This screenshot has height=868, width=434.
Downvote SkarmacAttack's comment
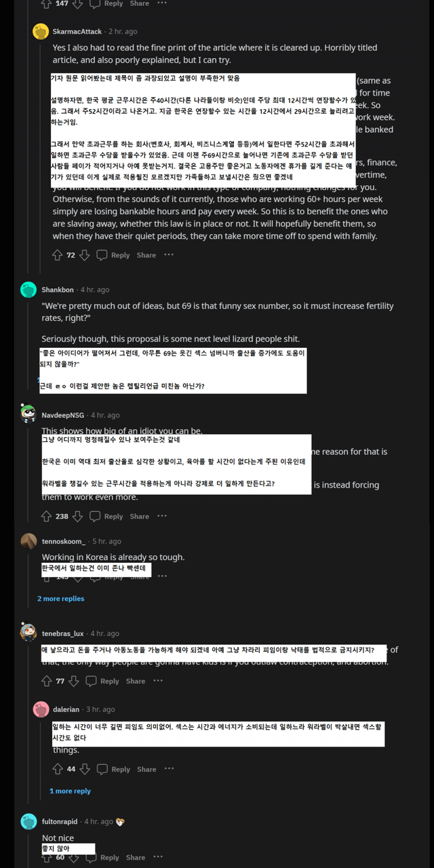tap(84, 255)
